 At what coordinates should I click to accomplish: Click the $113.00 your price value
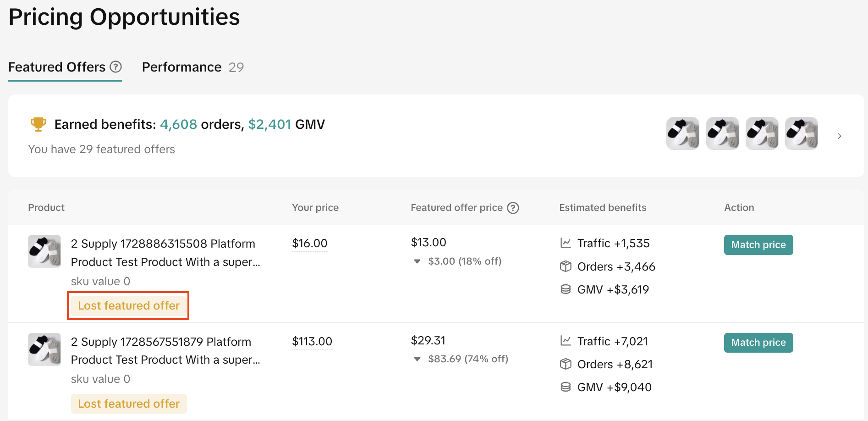click(x=312, y=342)
